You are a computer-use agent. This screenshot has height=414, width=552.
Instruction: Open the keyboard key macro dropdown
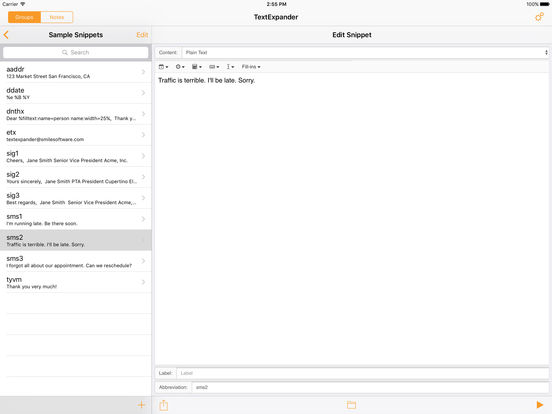tap(214, 67)
